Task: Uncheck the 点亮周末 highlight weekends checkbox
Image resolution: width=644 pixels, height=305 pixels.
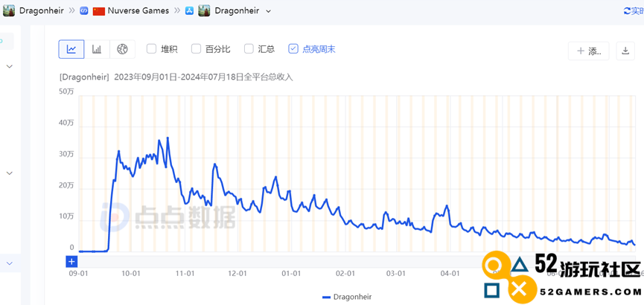Action: (293, 49)
